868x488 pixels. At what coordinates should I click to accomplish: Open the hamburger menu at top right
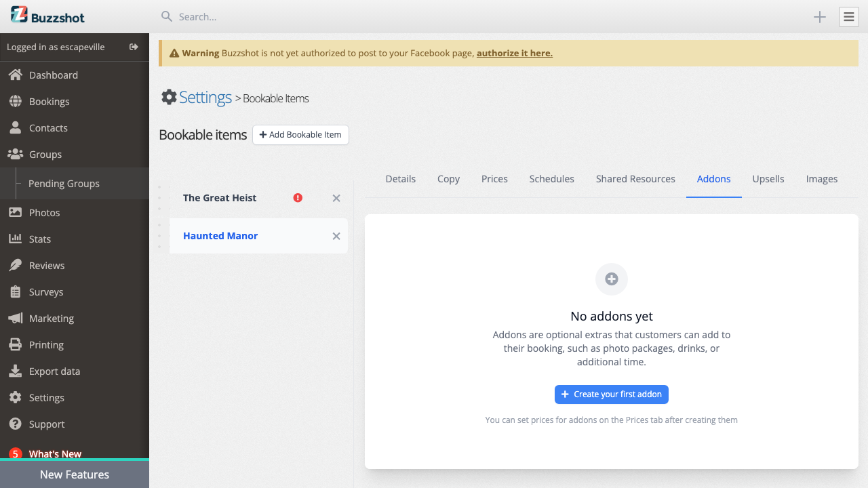[x=848, y=17]
